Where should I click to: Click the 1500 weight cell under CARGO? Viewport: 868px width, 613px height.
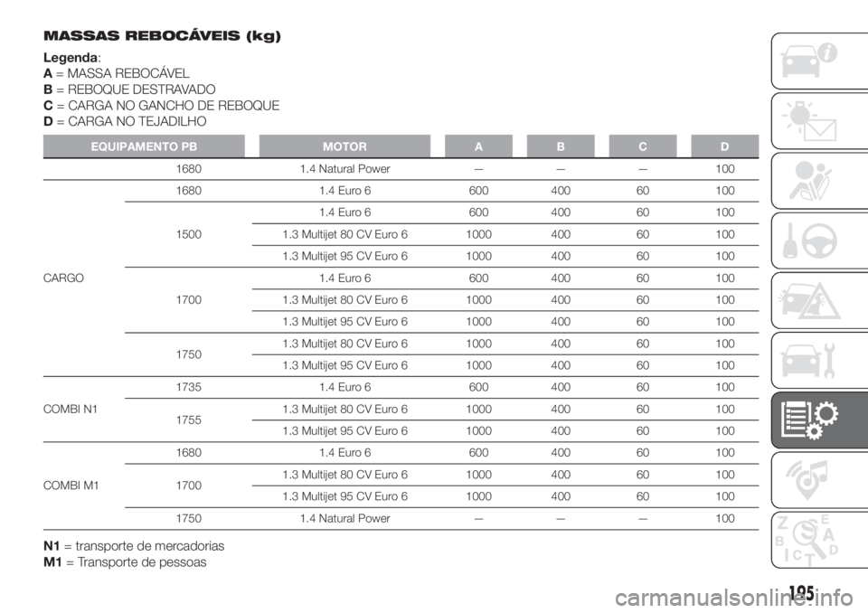click(x=188, y=234)
